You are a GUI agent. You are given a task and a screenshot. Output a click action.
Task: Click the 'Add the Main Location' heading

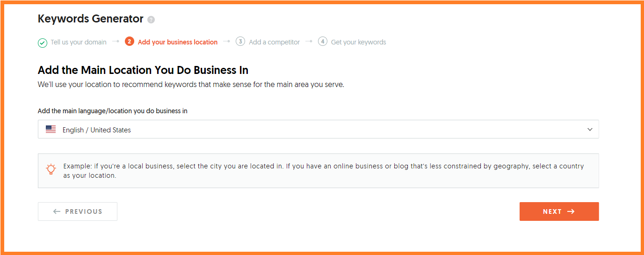143,70
